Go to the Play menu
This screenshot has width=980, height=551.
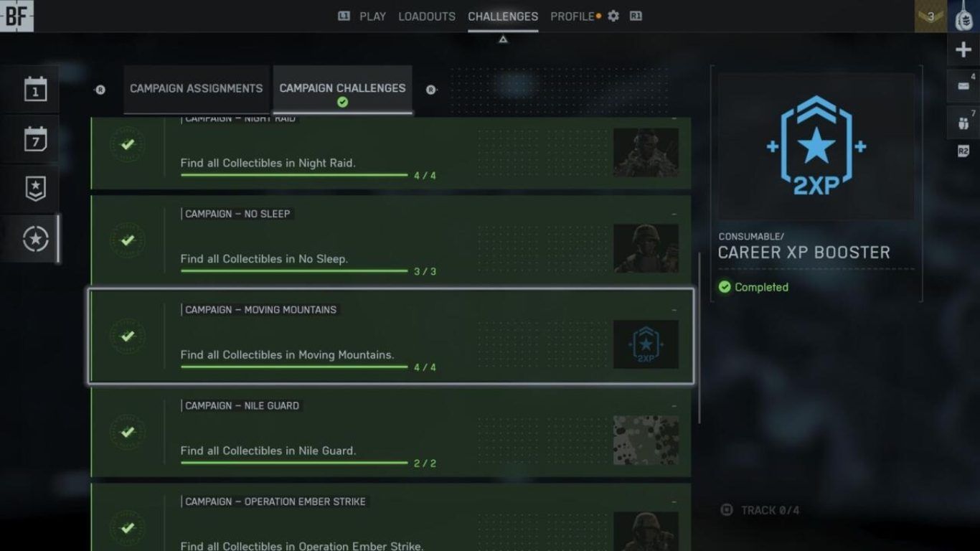pyautogui.click(x=372, y=16)
